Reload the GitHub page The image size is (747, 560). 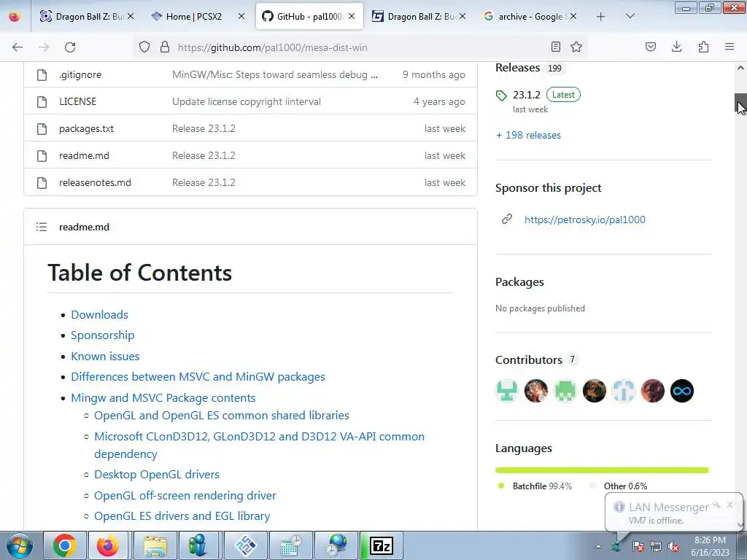point(70,47)
